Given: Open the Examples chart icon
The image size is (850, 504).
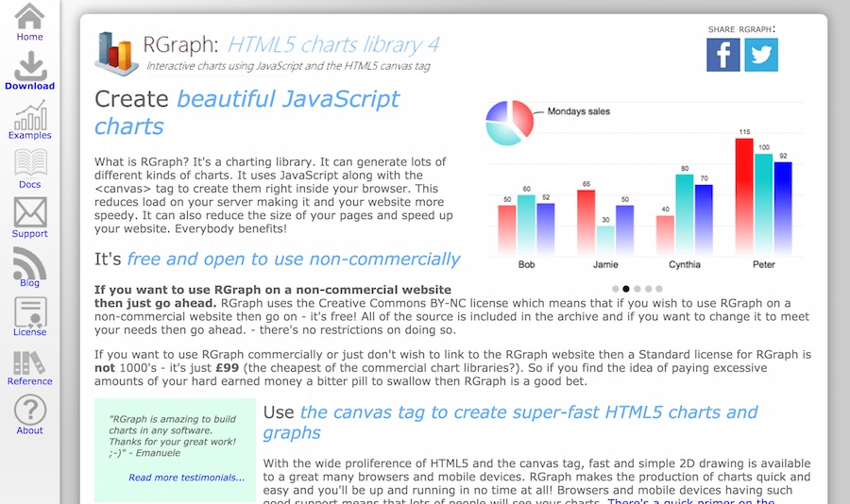Looking at the screenshot, I should coord(30,115).
